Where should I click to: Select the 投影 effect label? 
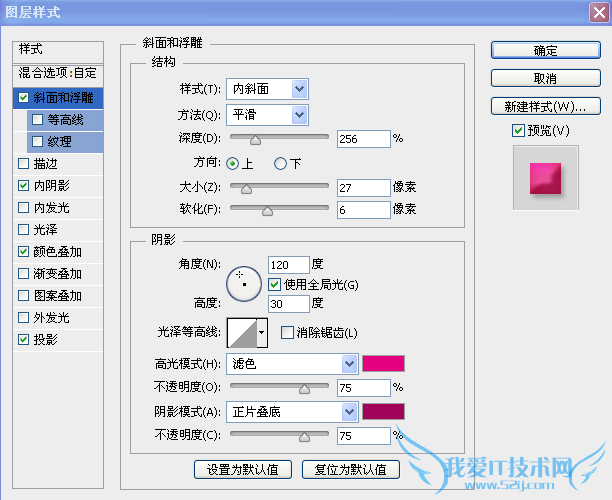pos(46,340)
